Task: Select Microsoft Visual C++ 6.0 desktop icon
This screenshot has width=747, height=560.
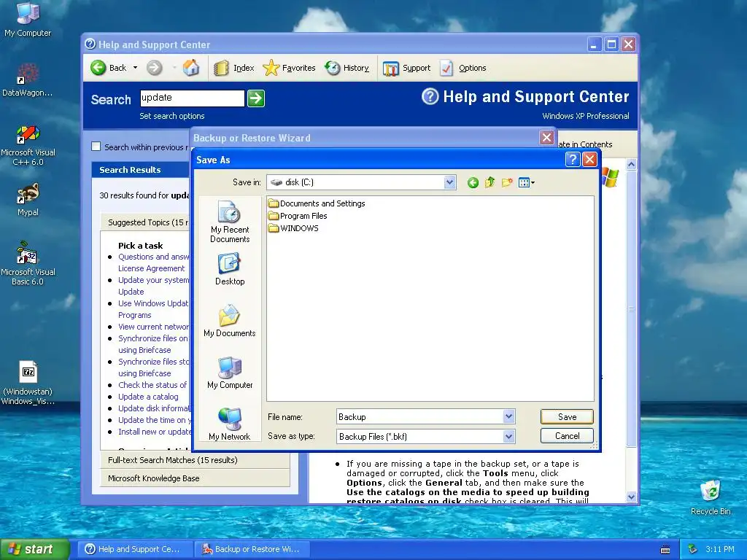Action: pos(28,145)
